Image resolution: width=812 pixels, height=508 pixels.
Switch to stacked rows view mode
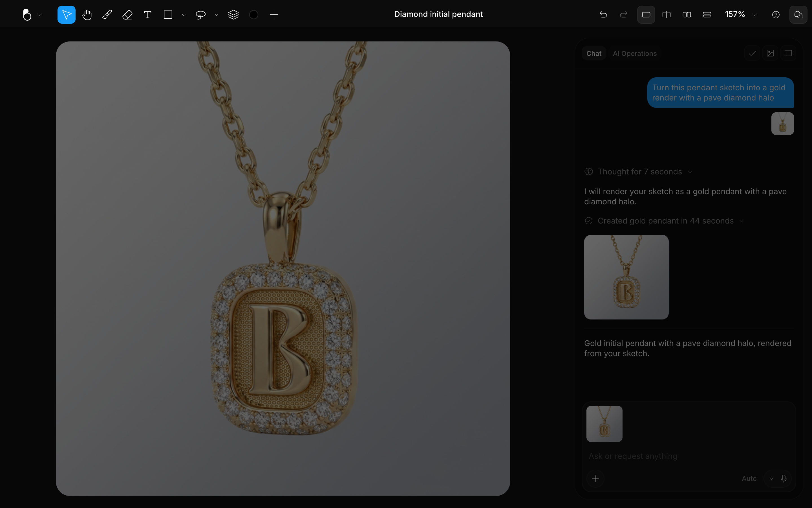coord(707,14)
